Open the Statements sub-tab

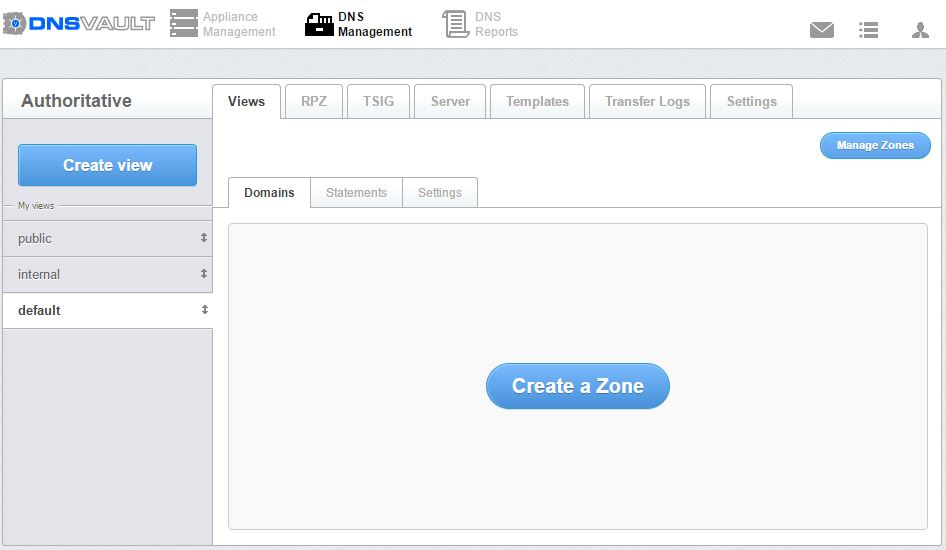356,193
